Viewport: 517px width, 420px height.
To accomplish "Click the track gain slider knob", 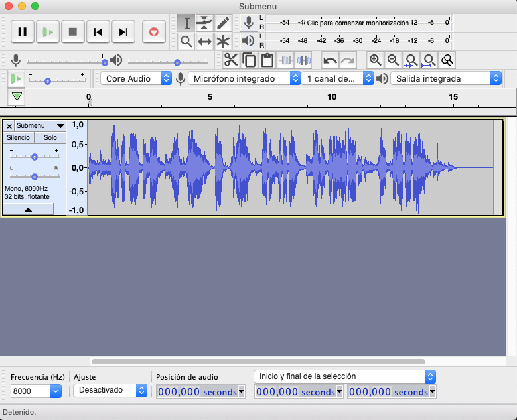I will [x=35, y=157].
